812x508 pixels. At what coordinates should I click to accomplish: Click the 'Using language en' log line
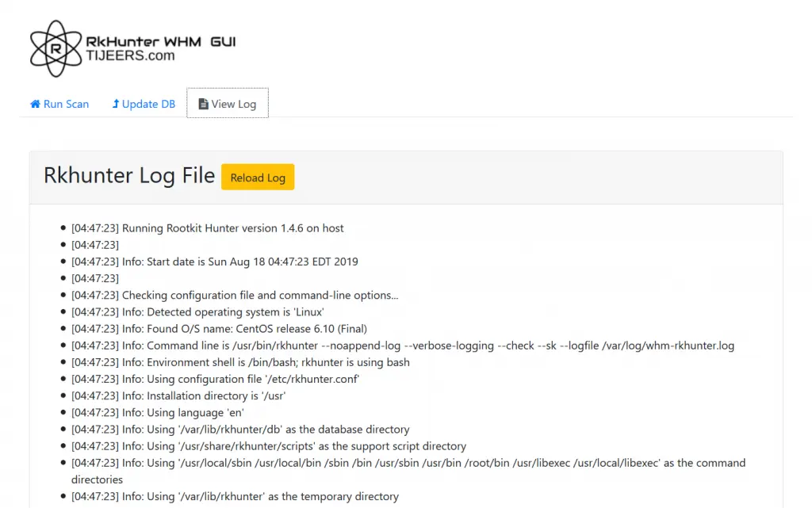[158, 413]
